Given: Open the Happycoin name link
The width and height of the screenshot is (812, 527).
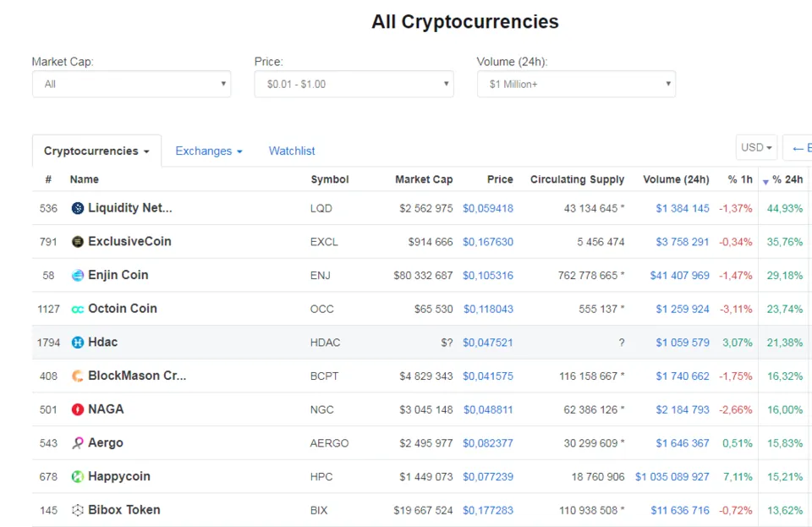Looking at the screenshot, I should [119, 476].
